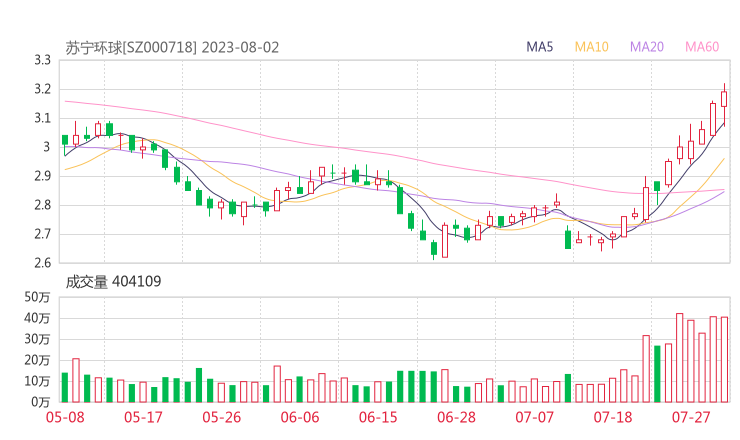
Task: Click the 2.6 price axis label
Action: tap(42, 263)
